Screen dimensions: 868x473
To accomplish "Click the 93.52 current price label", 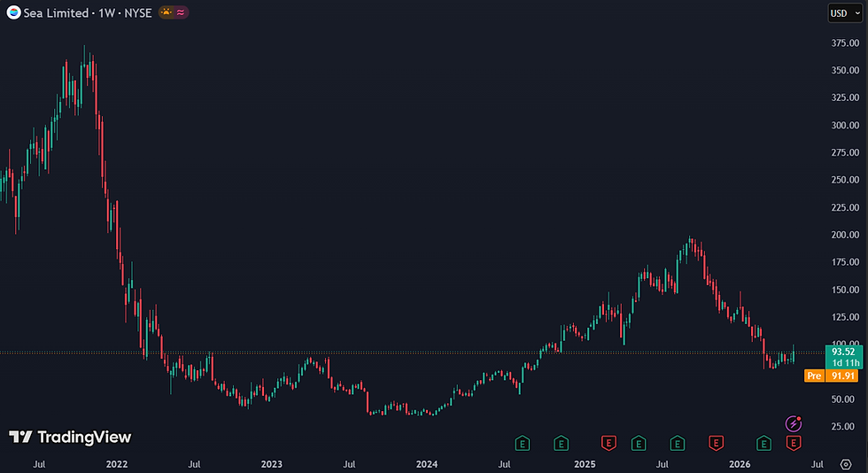I will (843, 352).
